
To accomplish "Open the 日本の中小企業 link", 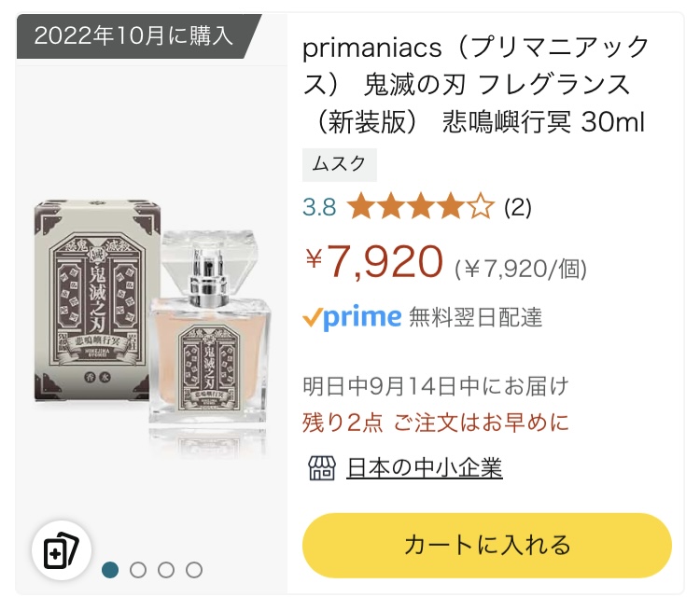I will coord(425,467).
